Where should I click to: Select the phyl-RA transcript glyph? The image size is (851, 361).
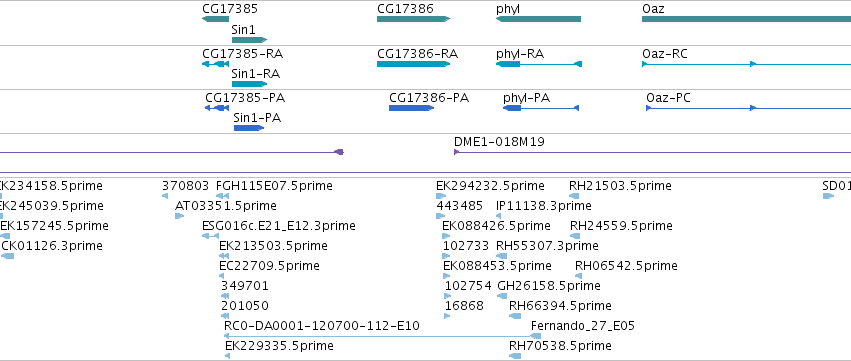[539, 64]
